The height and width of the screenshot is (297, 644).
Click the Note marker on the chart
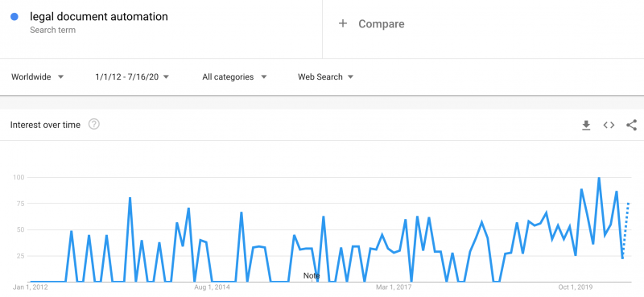312,275
